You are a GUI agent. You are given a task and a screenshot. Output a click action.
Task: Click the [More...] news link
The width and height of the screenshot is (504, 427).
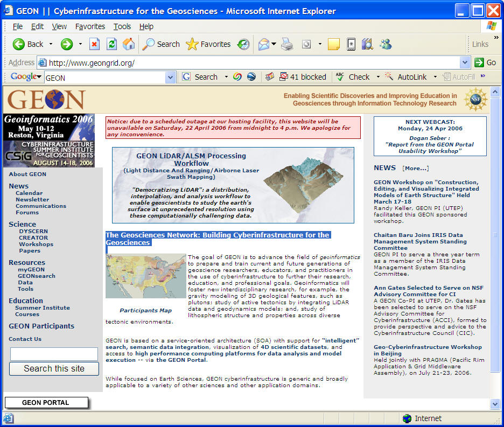point(415,168)
